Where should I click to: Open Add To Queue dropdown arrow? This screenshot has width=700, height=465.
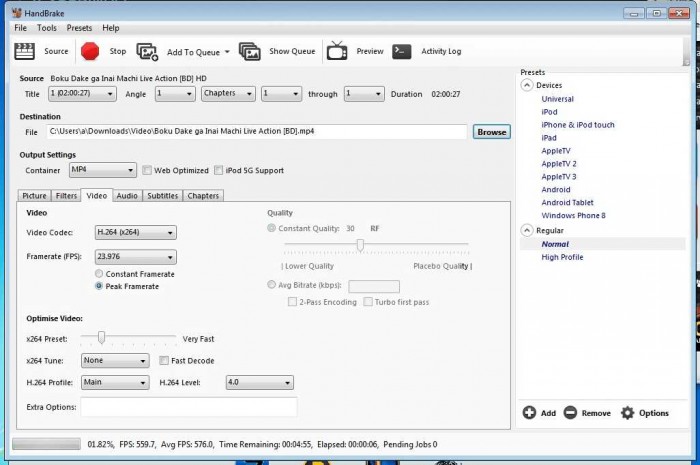click(227, 52)
